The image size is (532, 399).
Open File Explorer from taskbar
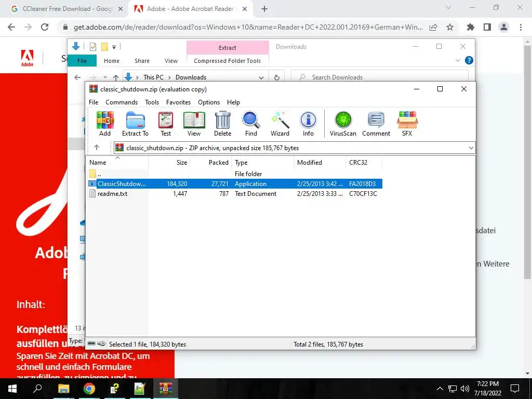pos(63,389)
